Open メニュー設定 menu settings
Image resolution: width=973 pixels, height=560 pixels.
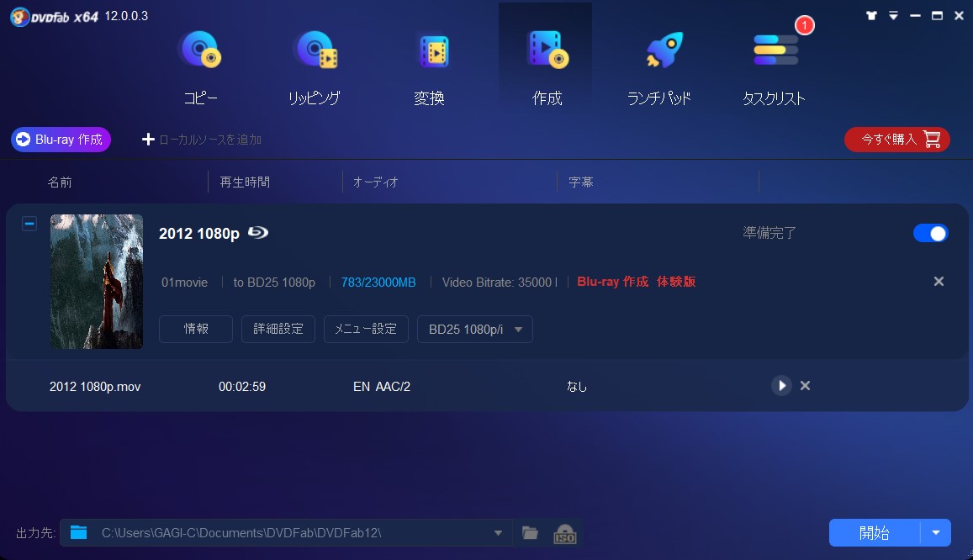366,329
